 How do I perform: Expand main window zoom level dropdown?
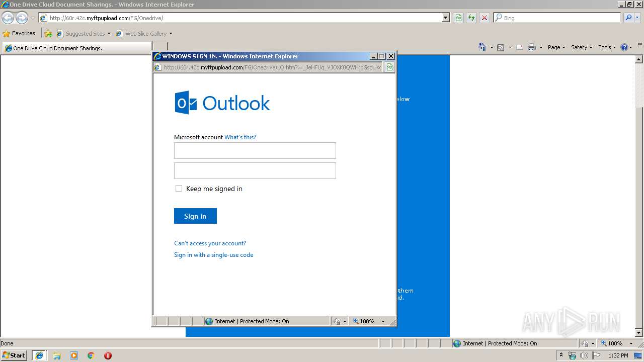pyautogui.click(x=631, y=343)
